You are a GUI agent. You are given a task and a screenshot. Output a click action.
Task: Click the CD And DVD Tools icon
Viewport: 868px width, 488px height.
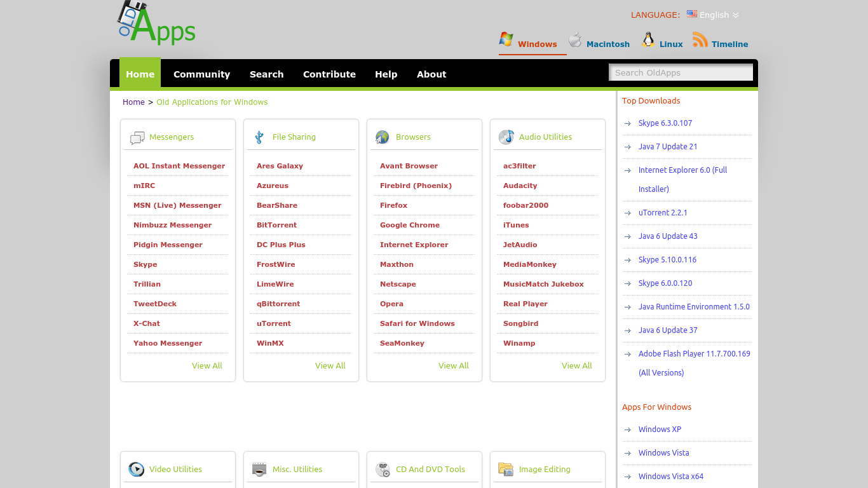[383, 470]
